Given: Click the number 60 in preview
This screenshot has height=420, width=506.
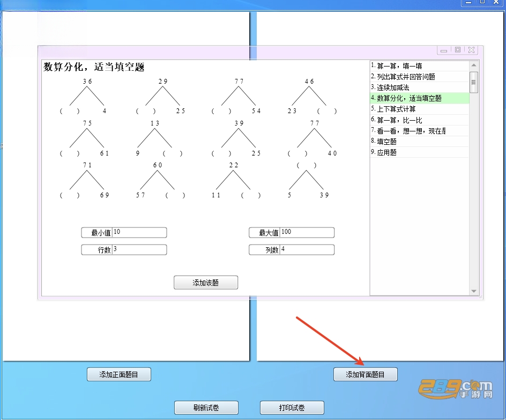Looking at the screenshot, I should [x=158, y=165].
